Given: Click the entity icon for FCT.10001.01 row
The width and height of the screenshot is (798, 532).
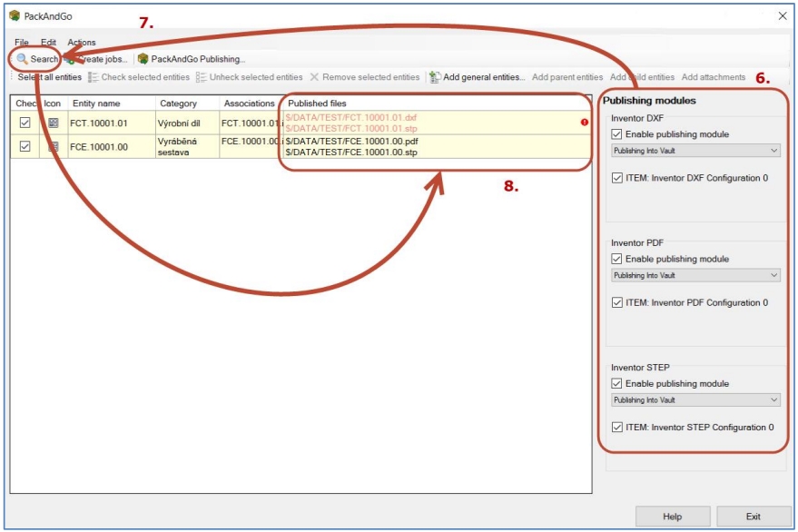Looking at the screenshot, I should pyautogui.click(x=53, y=123).
